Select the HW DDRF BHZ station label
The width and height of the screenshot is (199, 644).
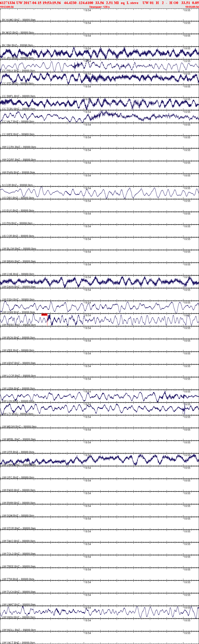coord(19,160)
